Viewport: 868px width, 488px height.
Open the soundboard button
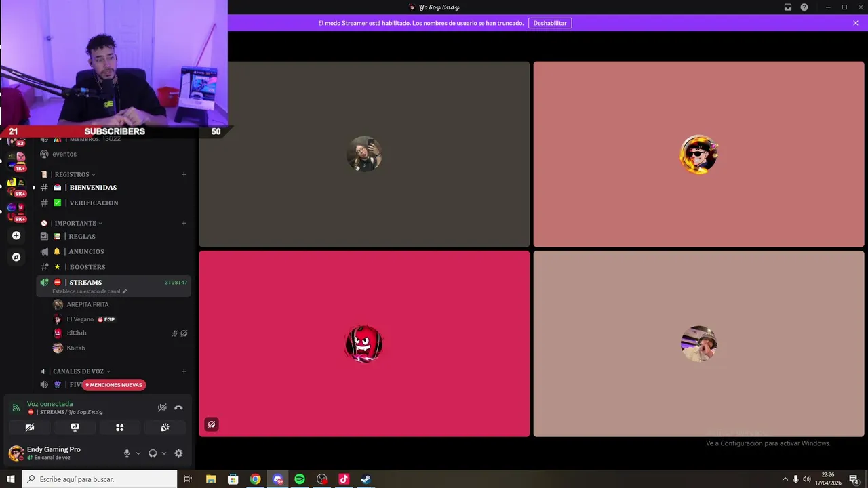(x=165, y=428)
